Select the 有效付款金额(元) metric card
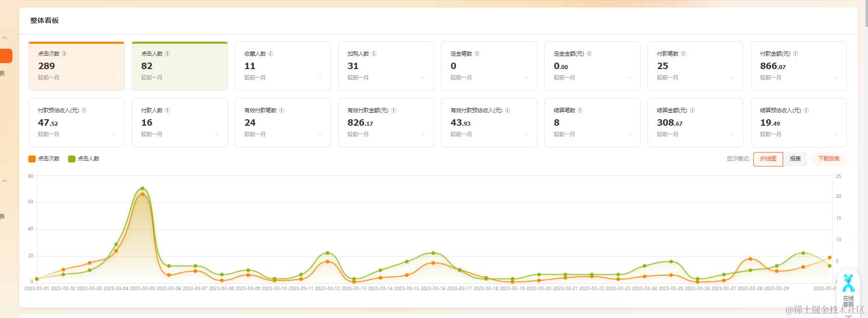 386,123
